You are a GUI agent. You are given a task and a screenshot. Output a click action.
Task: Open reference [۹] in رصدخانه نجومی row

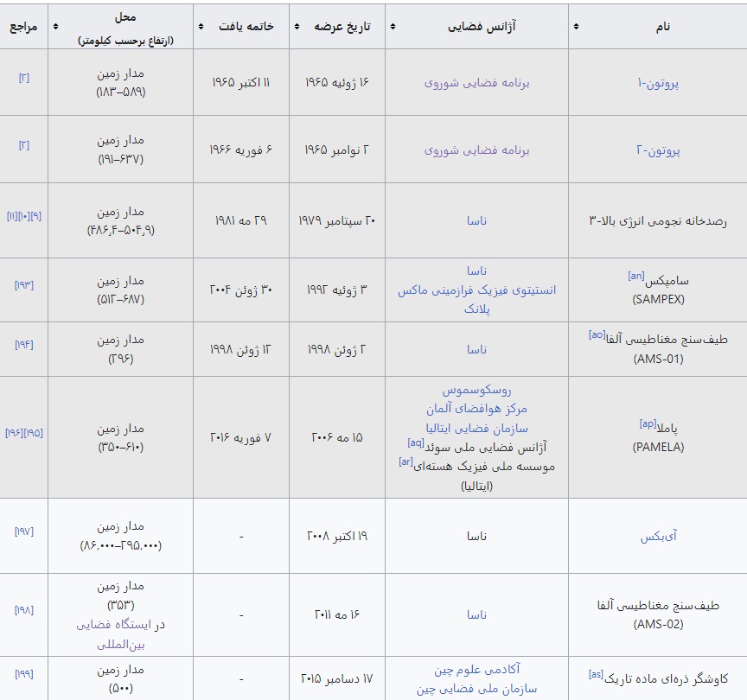35,216
